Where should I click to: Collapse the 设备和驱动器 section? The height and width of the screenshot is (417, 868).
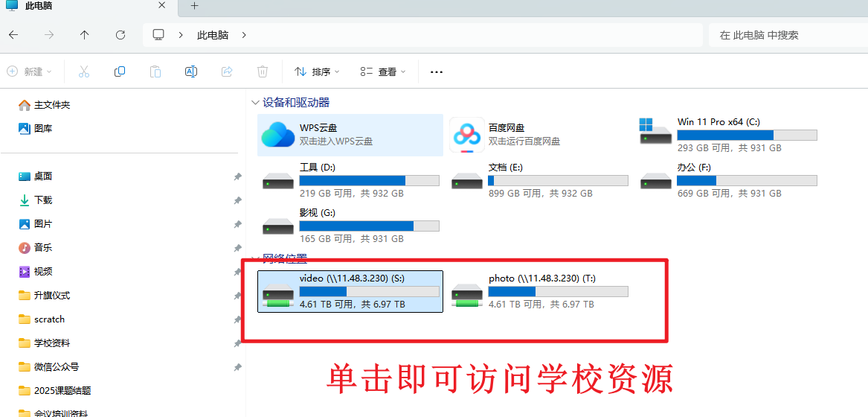(x=256, y=103)
